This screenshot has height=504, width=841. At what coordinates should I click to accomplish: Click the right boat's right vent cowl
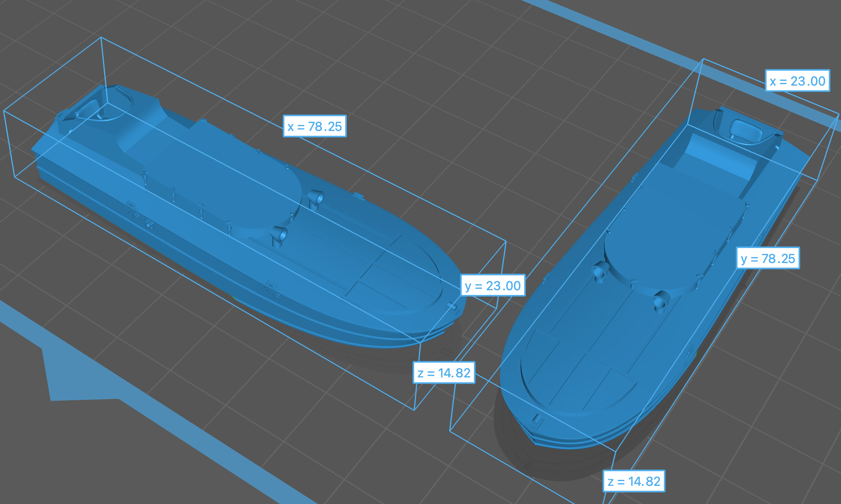point(661,302)
